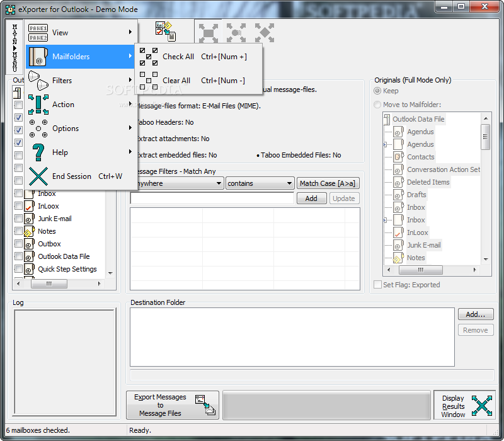
Task: Click the Add... destination folder button
Action: point(476,314)
